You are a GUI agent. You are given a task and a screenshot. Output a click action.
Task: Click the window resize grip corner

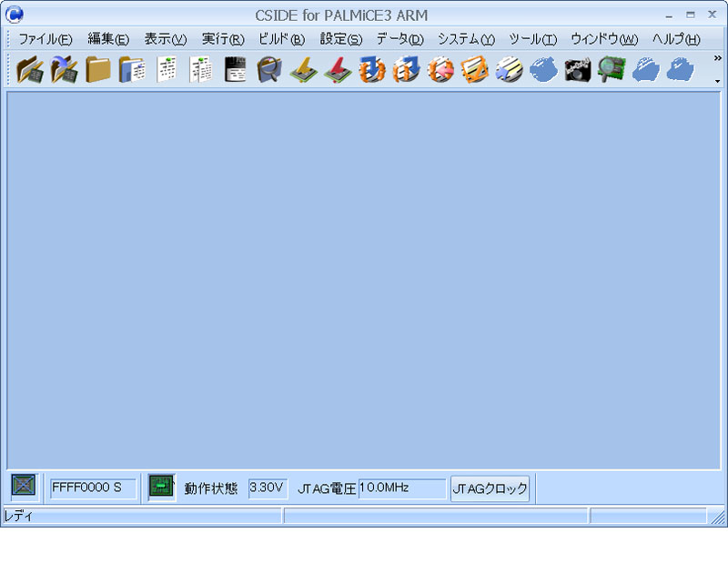point(718,517)
